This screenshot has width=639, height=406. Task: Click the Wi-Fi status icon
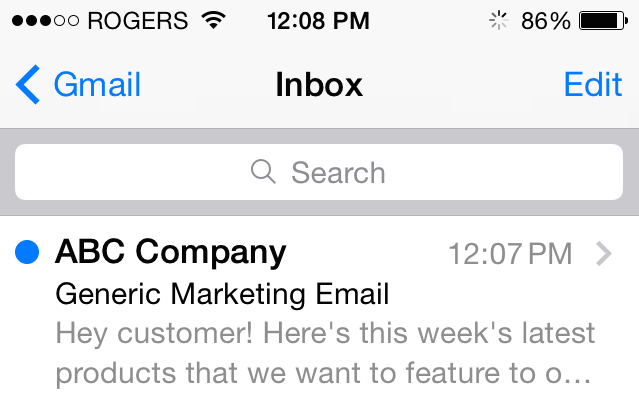[214, 20]
